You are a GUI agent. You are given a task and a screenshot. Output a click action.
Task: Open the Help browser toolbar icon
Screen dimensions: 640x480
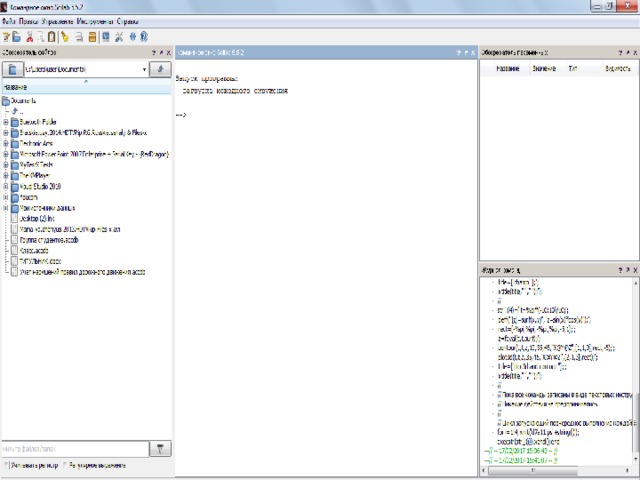(145, 36)
